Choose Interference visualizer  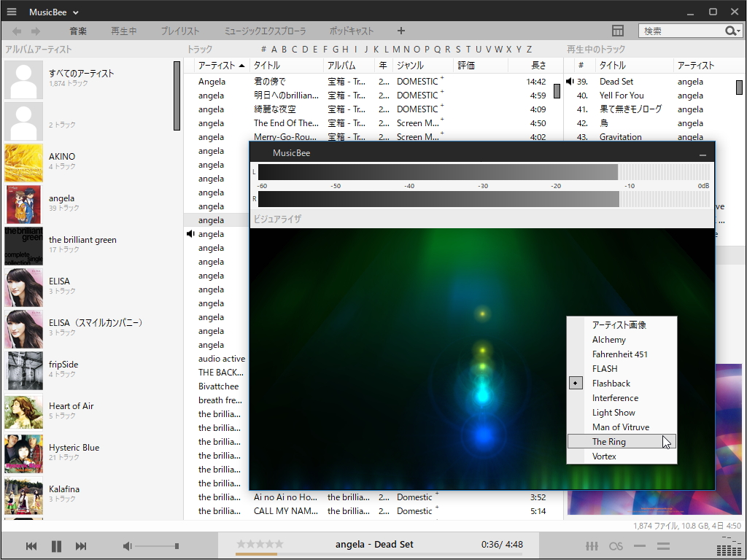[622, 398]
